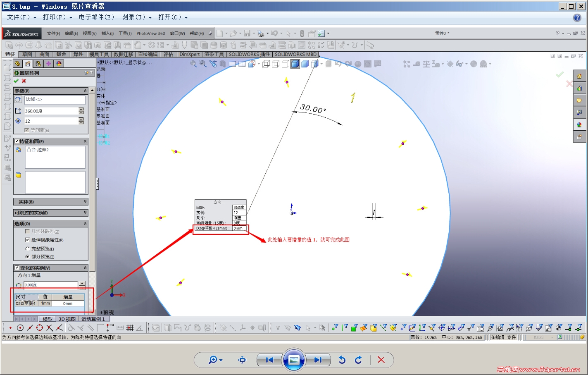The height and width of the screenshot is (375, 588).
Task: Collapse the 参数(P) section
Action: tap(85, 91)
